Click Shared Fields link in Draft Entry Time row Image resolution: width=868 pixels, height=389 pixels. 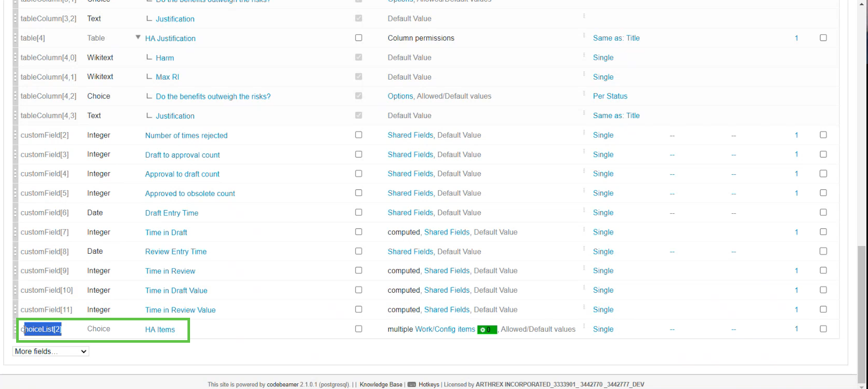410,213
